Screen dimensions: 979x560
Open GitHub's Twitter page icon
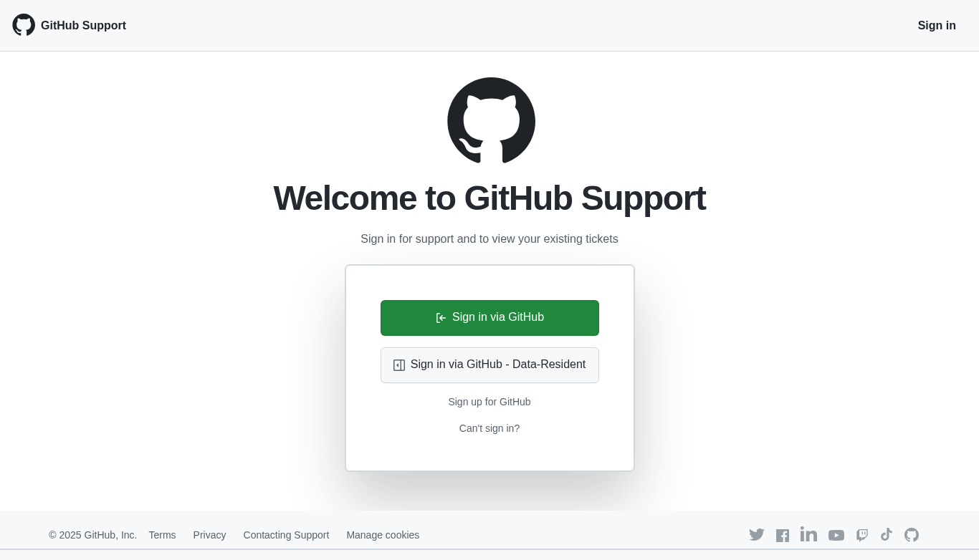[x=757, y=535]
